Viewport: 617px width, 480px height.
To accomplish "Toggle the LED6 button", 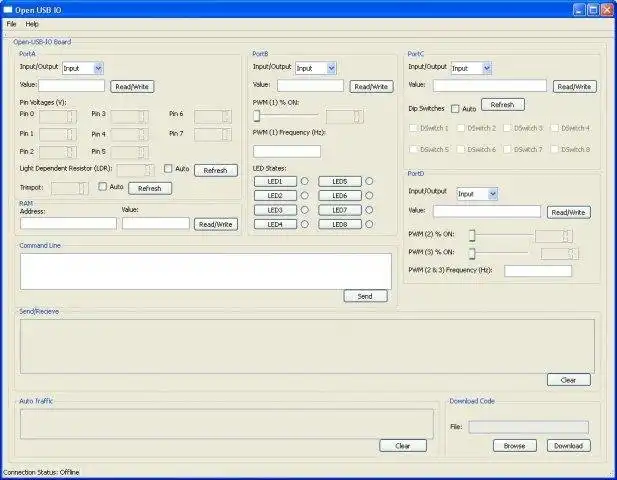I will [340, 196].
